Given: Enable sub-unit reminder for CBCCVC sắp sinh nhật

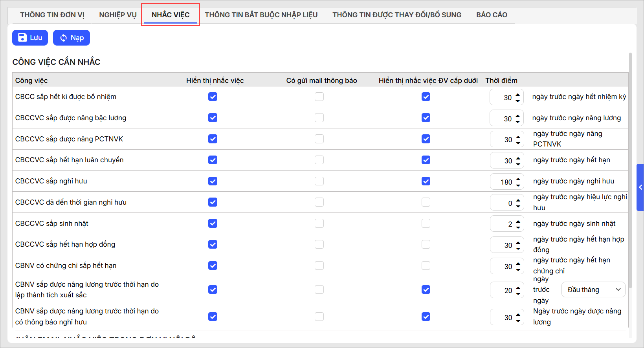Looking at the screenshot, I should (426, 223).
